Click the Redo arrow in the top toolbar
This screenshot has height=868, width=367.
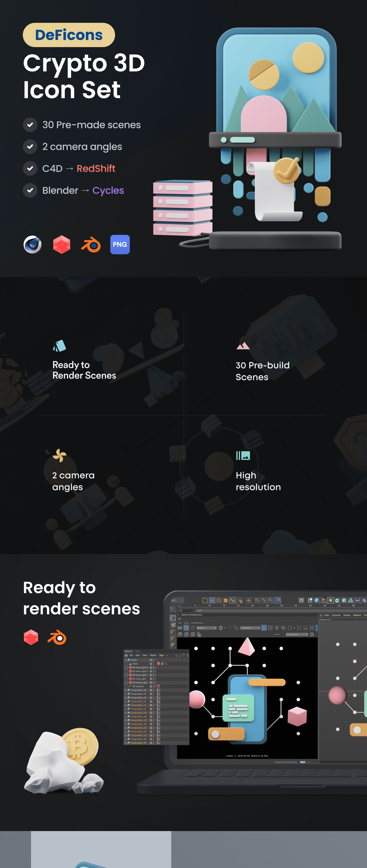[181, 600]
